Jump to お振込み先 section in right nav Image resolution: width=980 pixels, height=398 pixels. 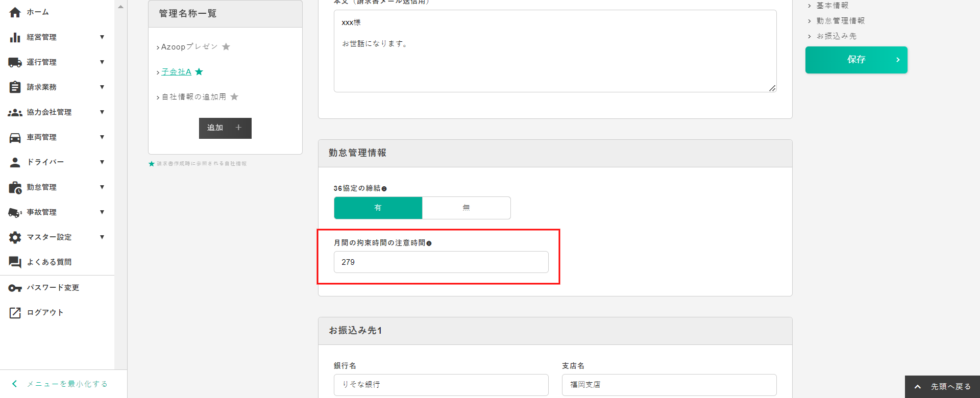point(836,36)
